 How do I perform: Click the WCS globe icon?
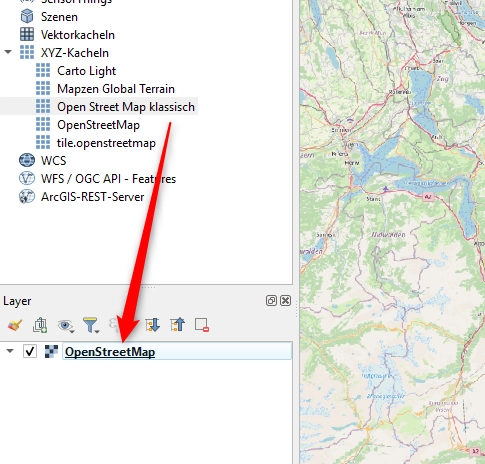(27, 160)
